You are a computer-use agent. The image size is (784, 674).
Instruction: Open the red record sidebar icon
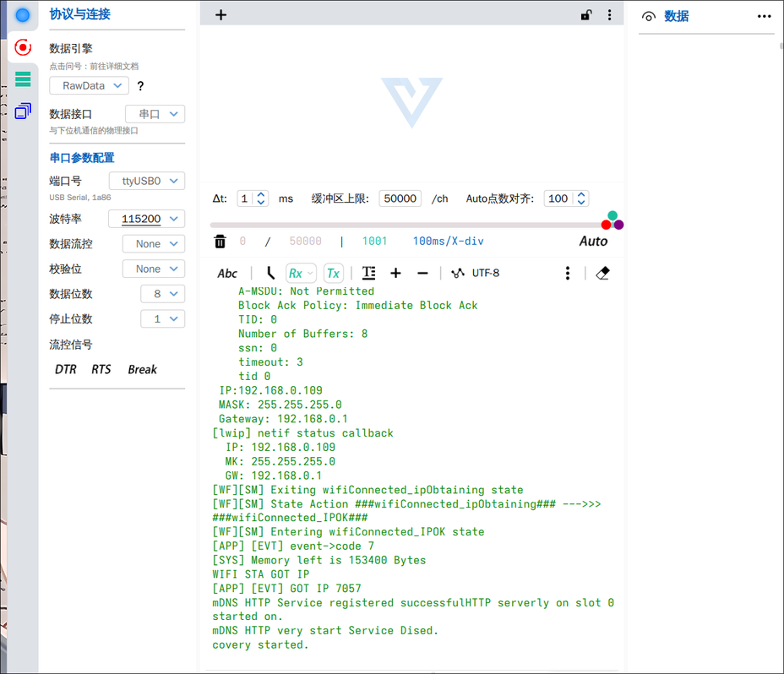pos(23,47)
